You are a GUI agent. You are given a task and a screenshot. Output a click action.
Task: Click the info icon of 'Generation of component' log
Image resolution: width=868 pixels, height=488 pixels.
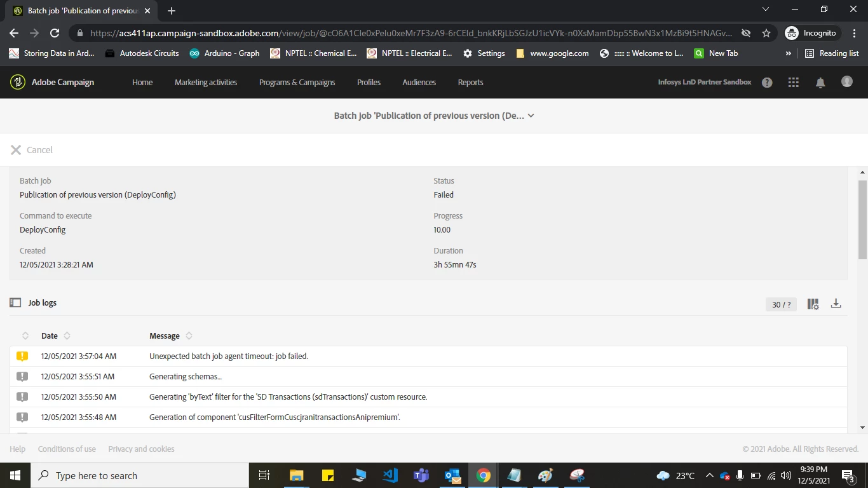pyautogui.click(x=22, y=417)
